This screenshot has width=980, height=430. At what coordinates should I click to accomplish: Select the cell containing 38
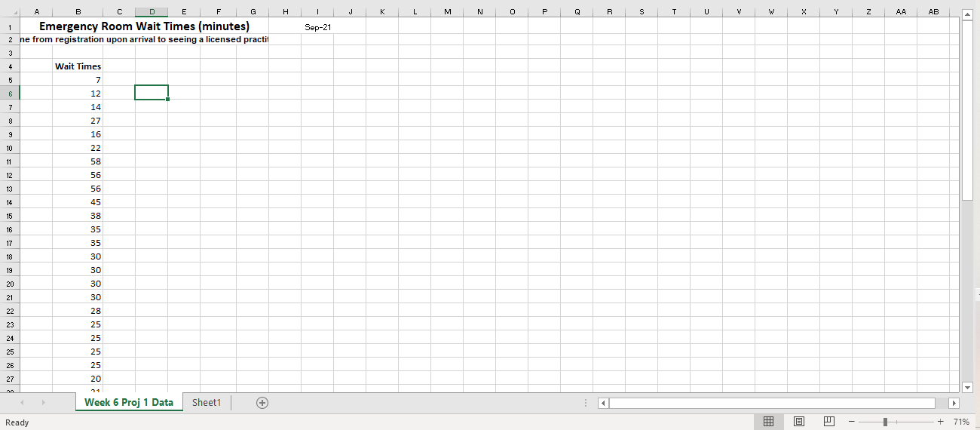[78, 215]
